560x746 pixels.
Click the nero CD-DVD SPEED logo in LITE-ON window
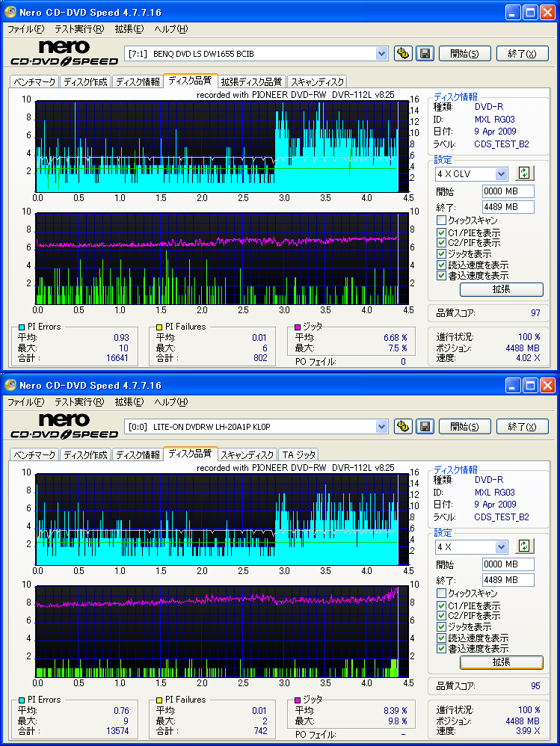(x=64, y=426)
